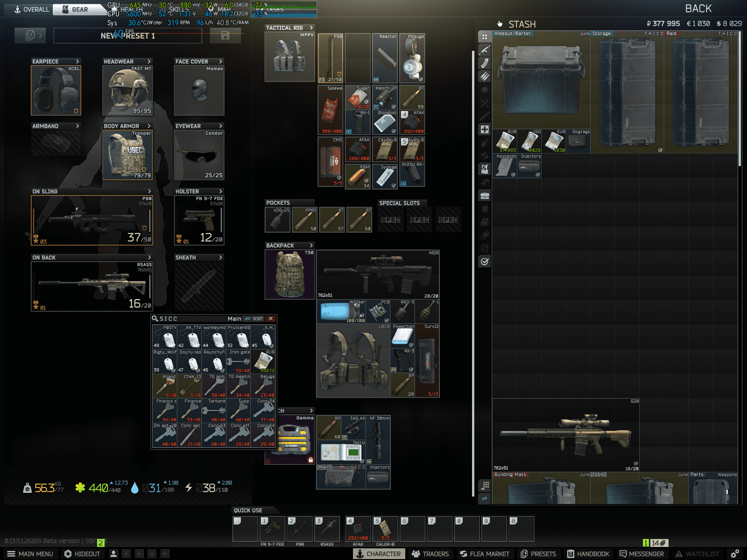Toggle the dimmed grenade filter in stash sidebar
The width and height of the screenshot is (747, 560).
coord(485,142)
